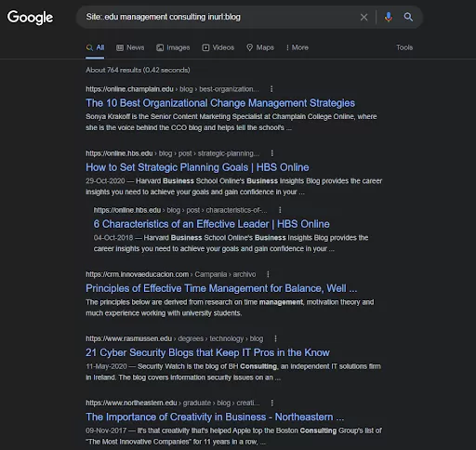
Task: Open the options dots next to the strategic-planning result
Action: (x=272, y=153)
